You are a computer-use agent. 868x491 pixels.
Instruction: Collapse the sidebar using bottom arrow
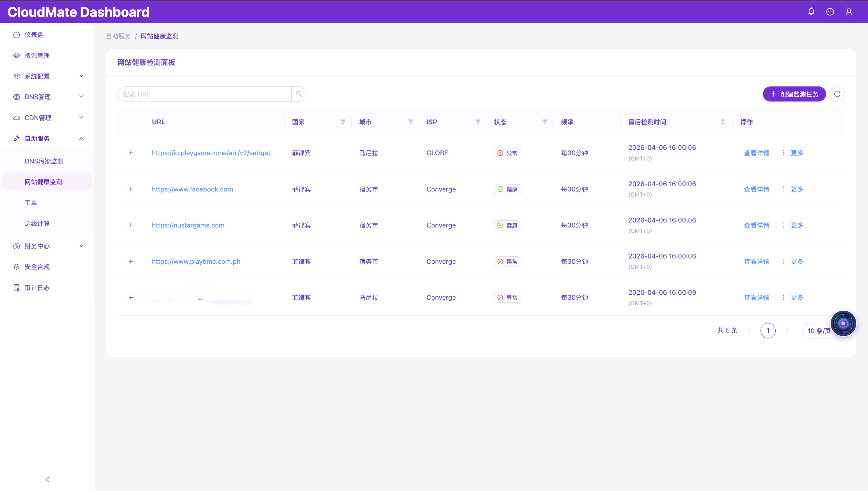pos(47,479)
